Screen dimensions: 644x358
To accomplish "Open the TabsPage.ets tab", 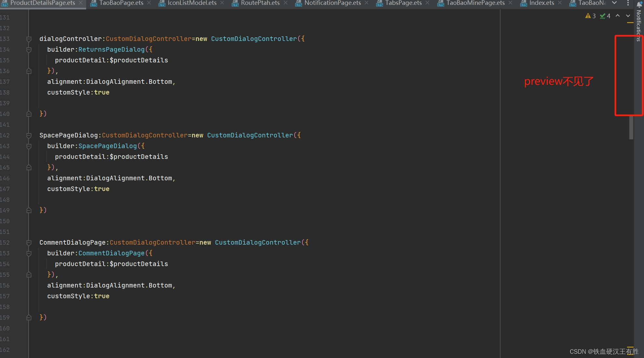I will [403, 3].
